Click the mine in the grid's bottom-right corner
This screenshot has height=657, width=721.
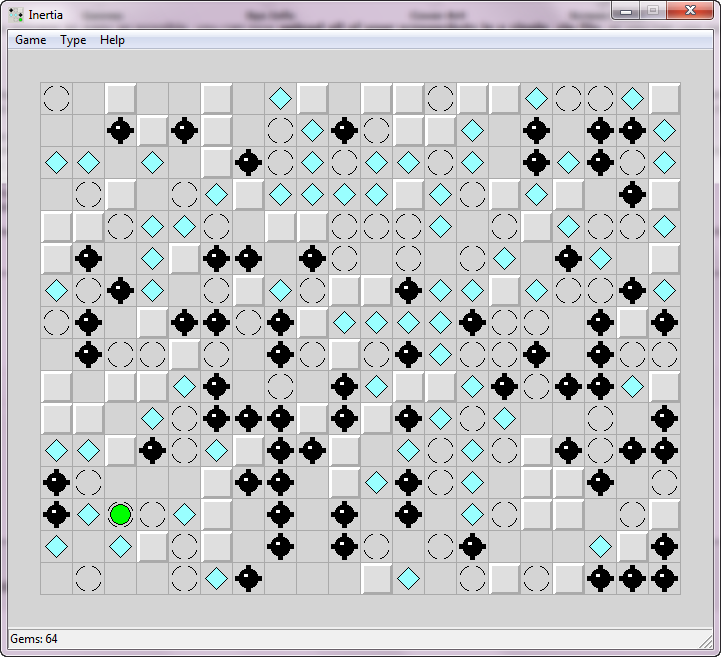pos(665,578)
